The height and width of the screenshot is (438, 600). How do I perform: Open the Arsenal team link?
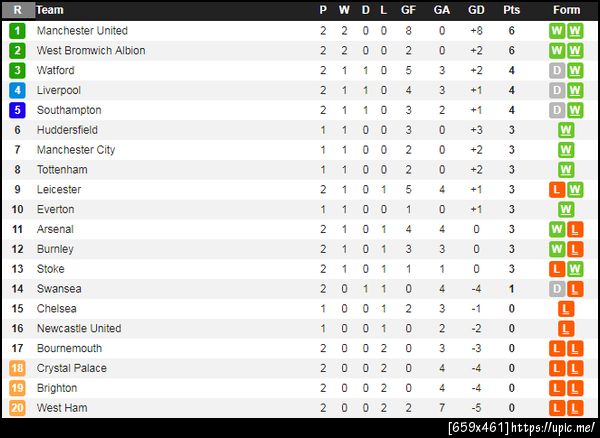pyautogui.click(x=55, y=229)
